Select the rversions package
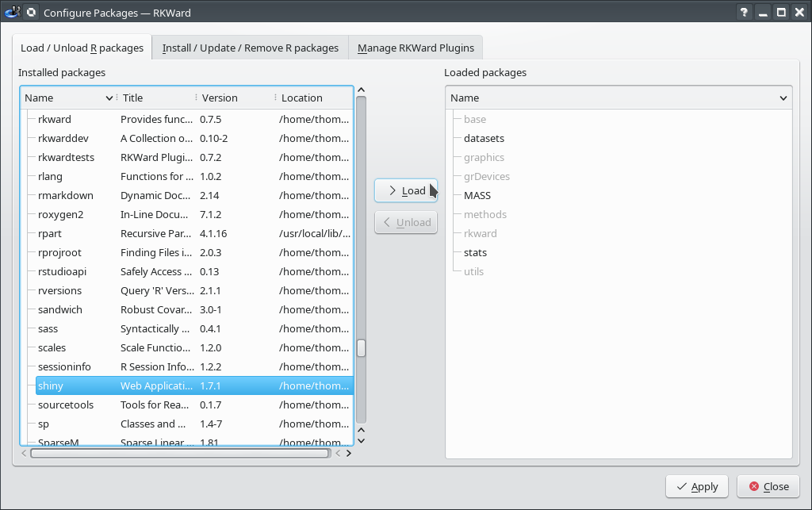This screenshot has height=510, width=812. click(194, 291)
